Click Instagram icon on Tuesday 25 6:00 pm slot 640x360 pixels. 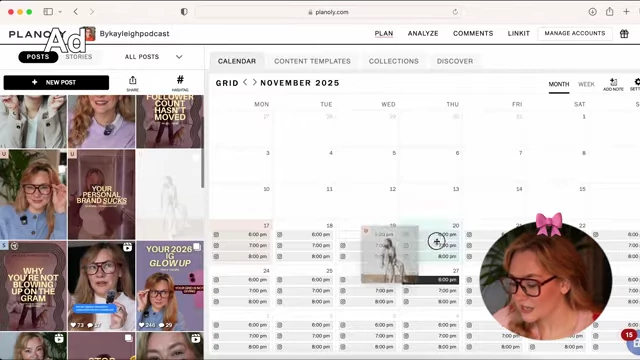click(x=279, y=280)
